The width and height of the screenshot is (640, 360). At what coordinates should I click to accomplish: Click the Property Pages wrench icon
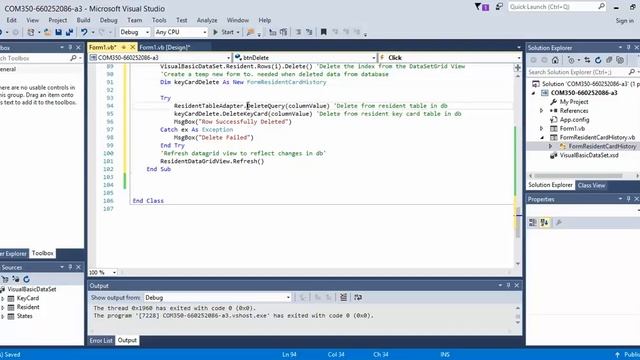click(x=559, y=222)
